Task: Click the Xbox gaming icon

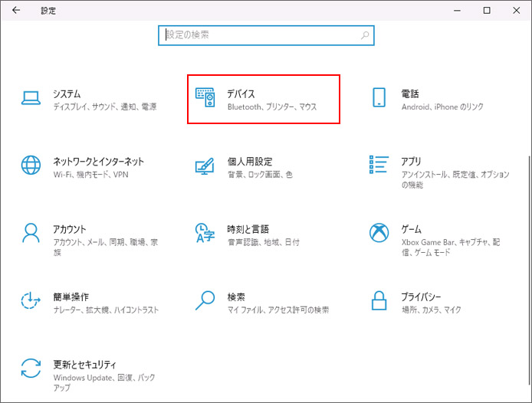Action: point(379,233)
